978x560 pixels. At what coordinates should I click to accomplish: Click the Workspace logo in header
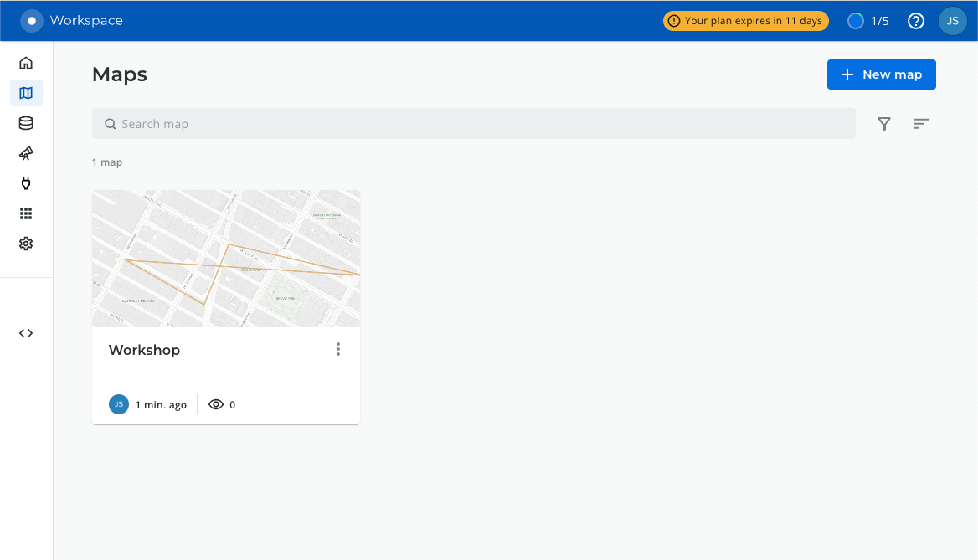point(32,21)
